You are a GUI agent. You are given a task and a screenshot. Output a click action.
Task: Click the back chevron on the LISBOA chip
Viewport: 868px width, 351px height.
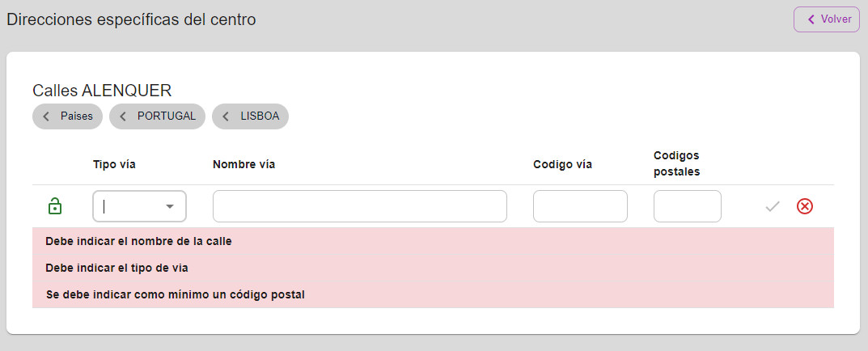(226, 116)
